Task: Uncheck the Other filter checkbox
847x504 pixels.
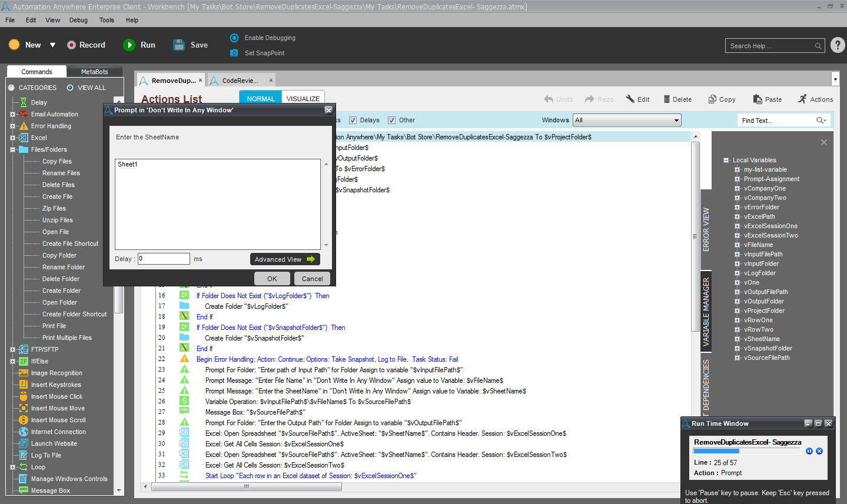Action: click(x=391, y=120)
